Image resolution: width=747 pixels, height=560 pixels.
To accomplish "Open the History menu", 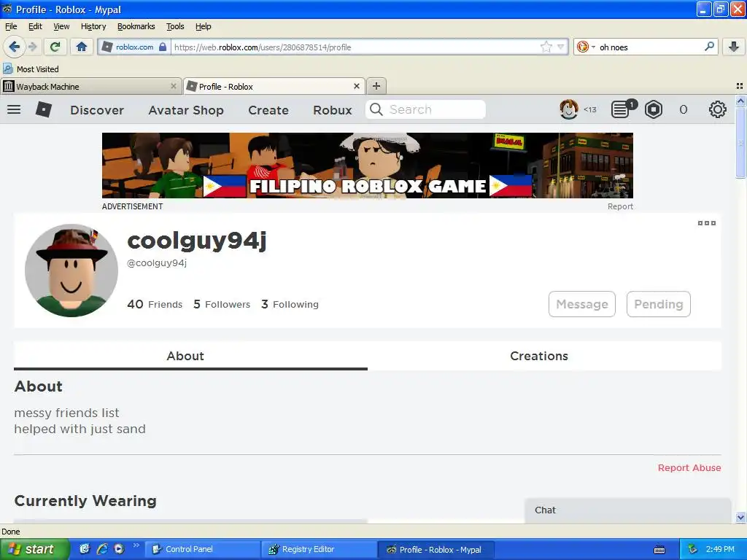I will coord(93,26).
